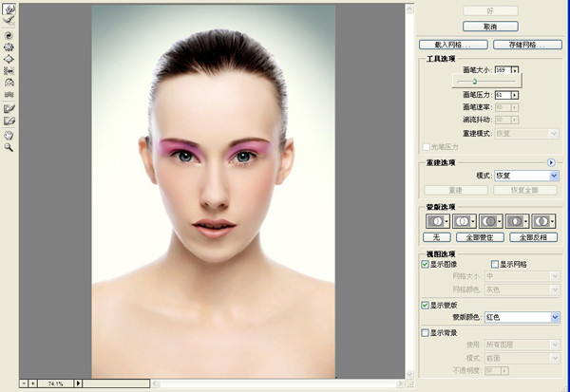570x392 pixels.
Task: Select the Pucker tool
Action: click(x=9, y=47)
